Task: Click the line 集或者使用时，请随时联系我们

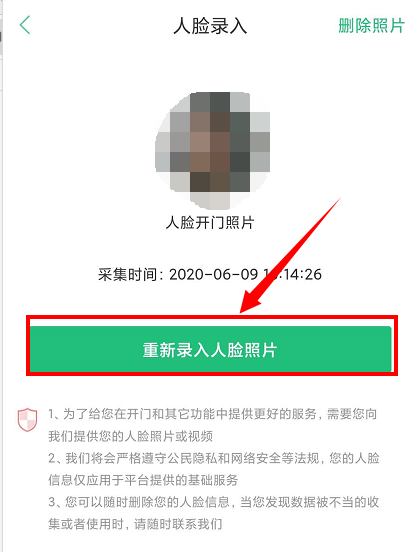Action: (x=135, y=524)
